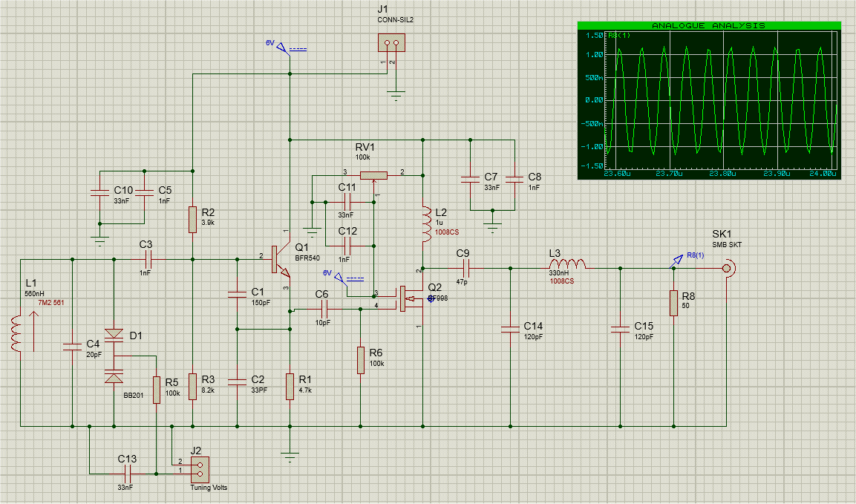This screenshot has height=504, width=856.
Task: Click the green sine waveform plot area
Action: coord(721,100)
